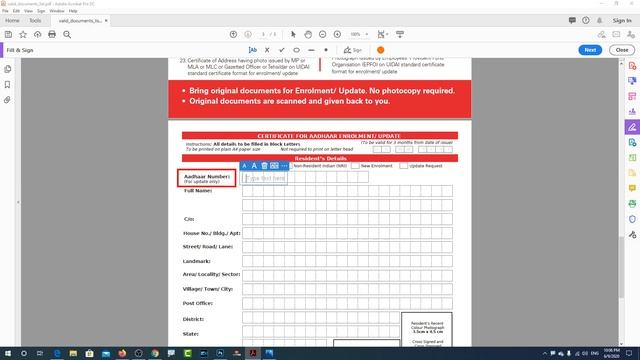The height and width of the screenshot is (360, 640).
Task: Open the Find text magnifier icon
Action: [67, 35]
